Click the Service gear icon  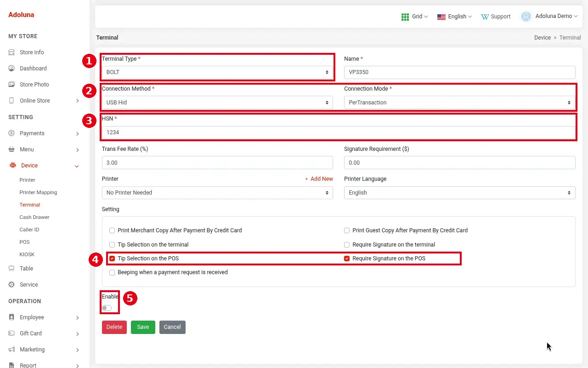(x=11, y=285)
